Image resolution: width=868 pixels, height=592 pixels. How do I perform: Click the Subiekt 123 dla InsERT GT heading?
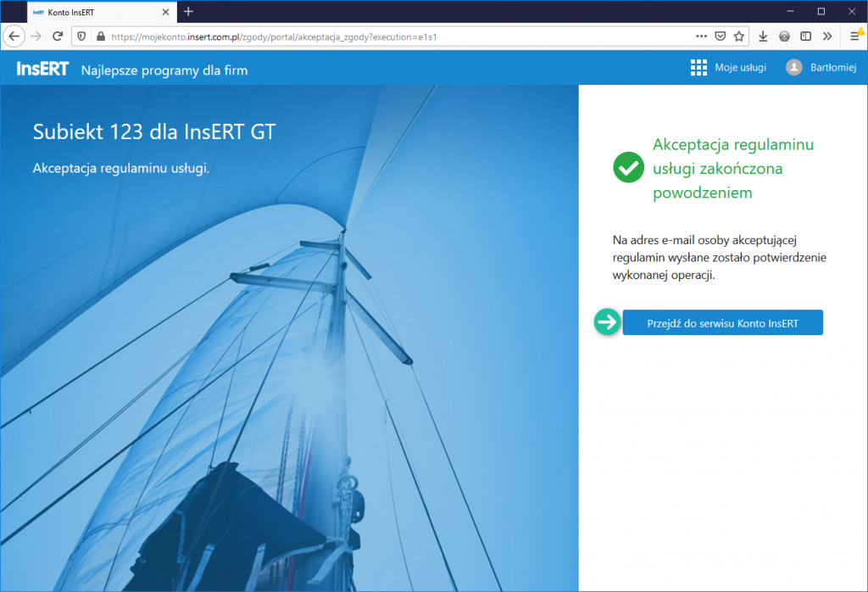154,131
